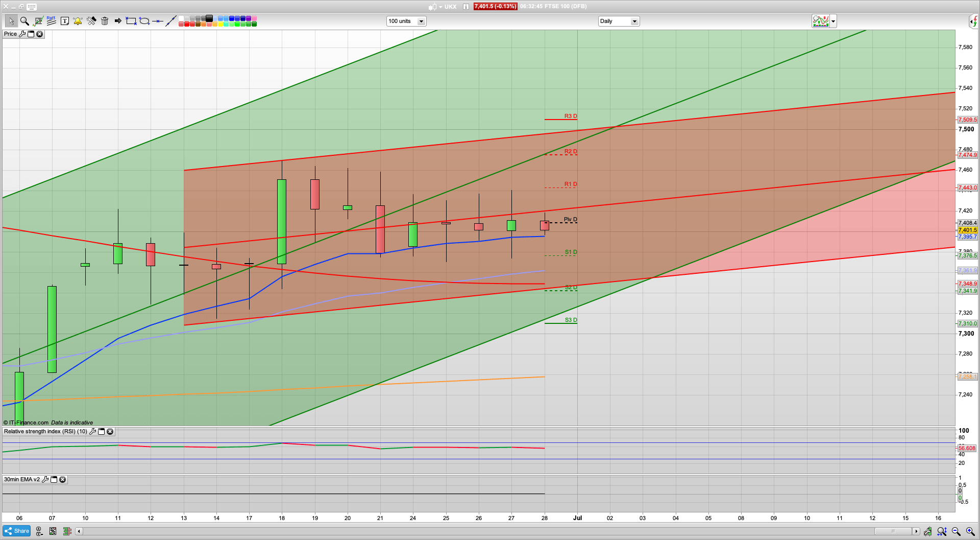Select the ellipse drawing tool
The image size is (980, 540).
click(x=144, y=21)
